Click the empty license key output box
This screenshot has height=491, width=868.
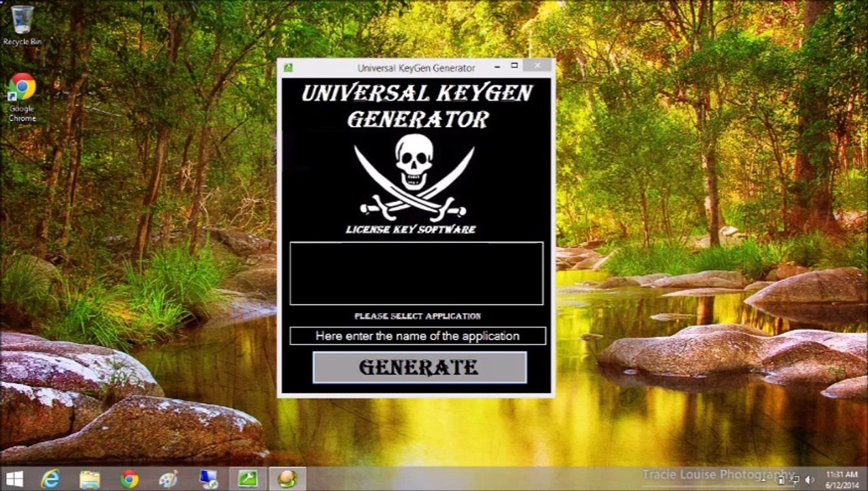point(416,273)
